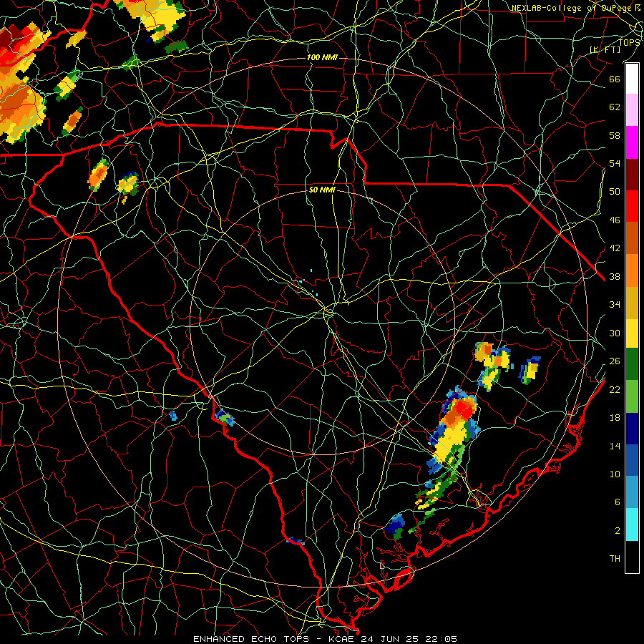Screen dimensions: 644x644
Task: Click the "50 NMI" range ring label
Action: point(322,190)
